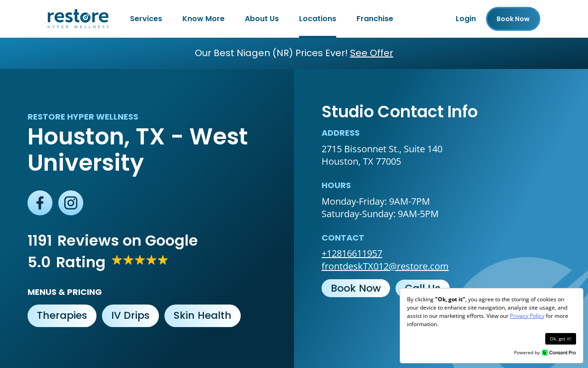588x368 pixels.
Task: View the Therapies menu and pricing
Action: [62, 316]
